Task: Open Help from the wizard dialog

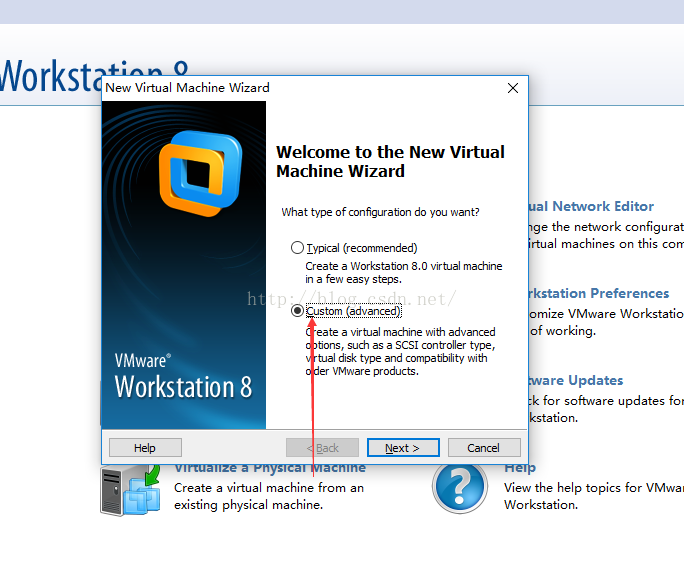Action: [145, 448]
